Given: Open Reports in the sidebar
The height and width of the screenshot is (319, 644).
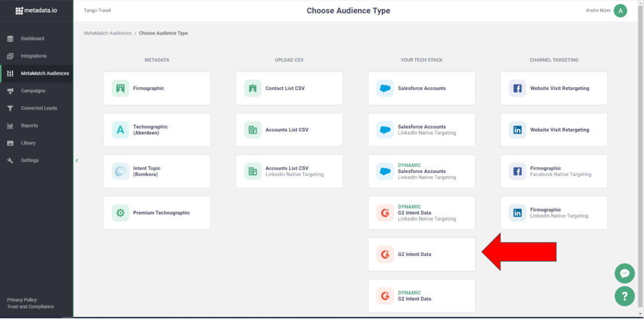Looking at the screenshot, I should pos(29,126).
